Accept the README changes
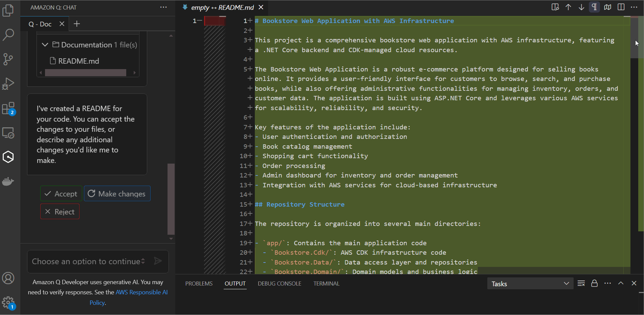 pos(61,193)
